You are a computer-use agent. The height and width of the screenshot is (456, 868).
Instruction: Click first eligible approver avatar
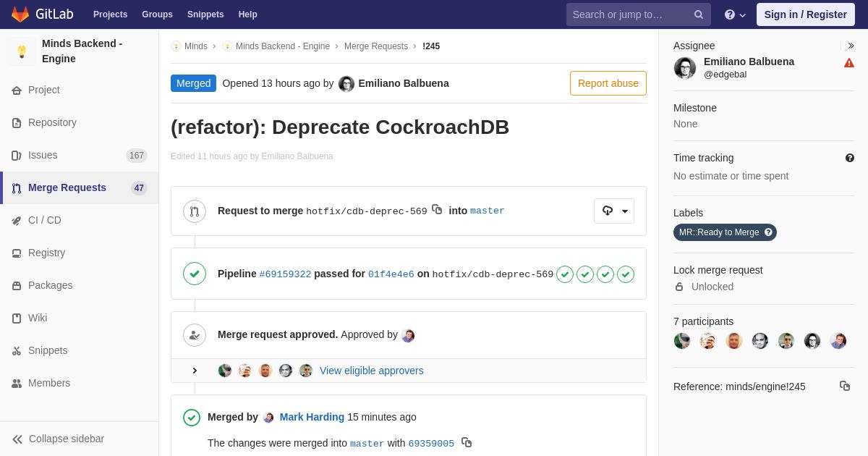tap(225, 371)
